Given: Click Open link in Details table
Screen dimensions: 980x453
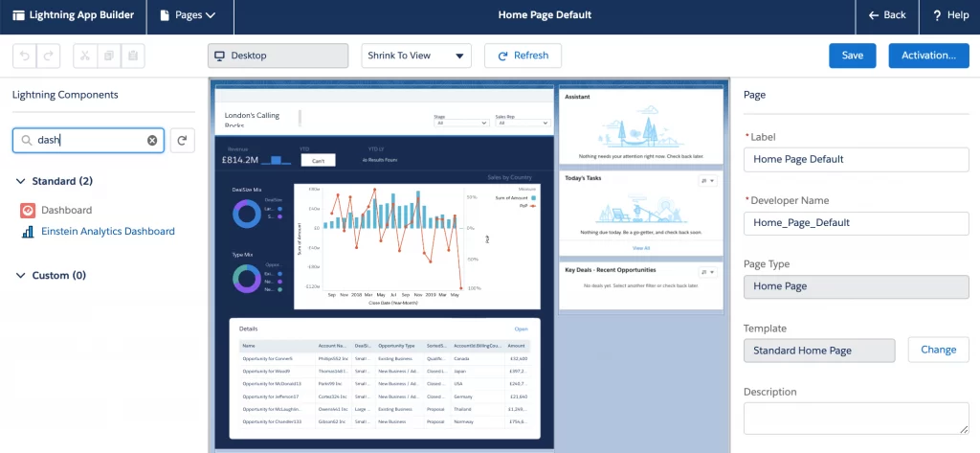Looking at the screenshot, I should pyautogui.click(x=522, y=329).
